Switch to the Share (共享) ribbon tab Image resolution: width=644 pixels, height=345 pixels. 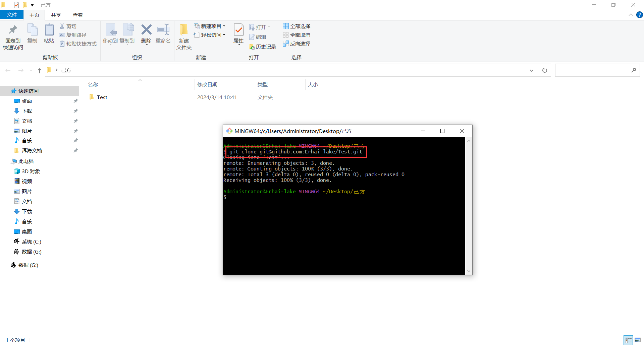[x=56, y=15]
